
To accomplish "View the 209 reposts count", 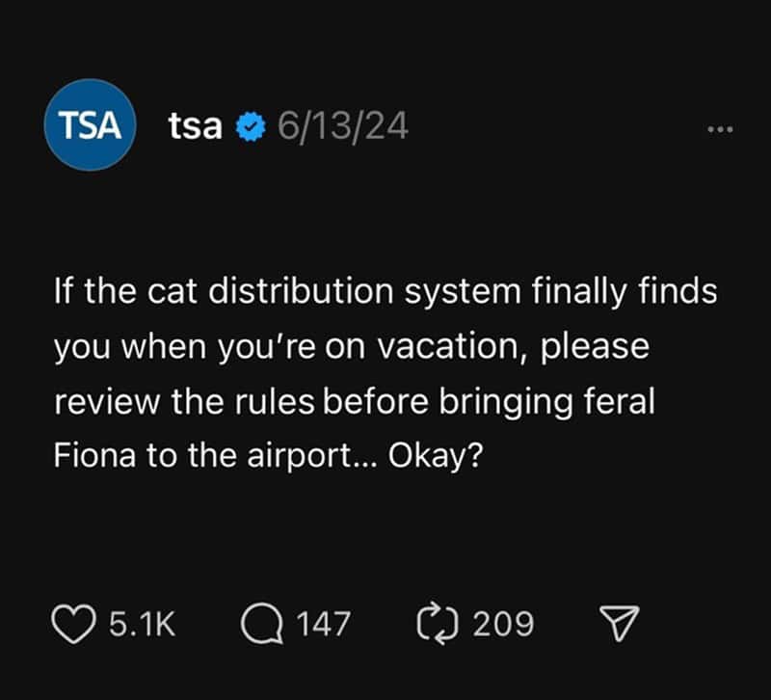I will pos(504,624).
